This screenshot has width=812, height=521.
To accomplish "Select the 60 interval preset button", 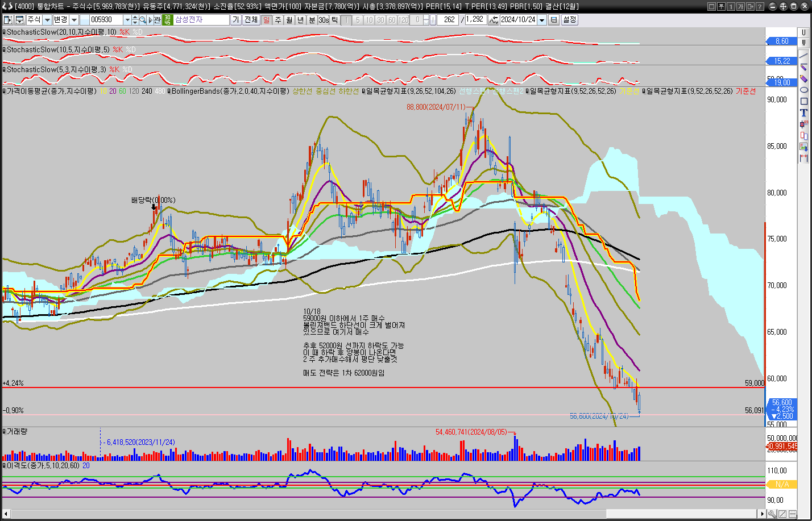I will pos(392,20).
